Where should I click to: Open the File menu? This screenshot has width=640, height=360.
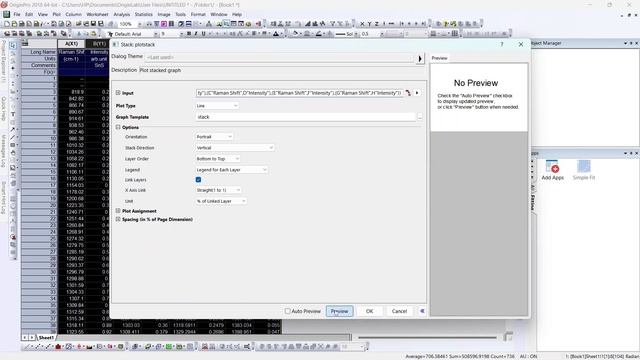17,14
